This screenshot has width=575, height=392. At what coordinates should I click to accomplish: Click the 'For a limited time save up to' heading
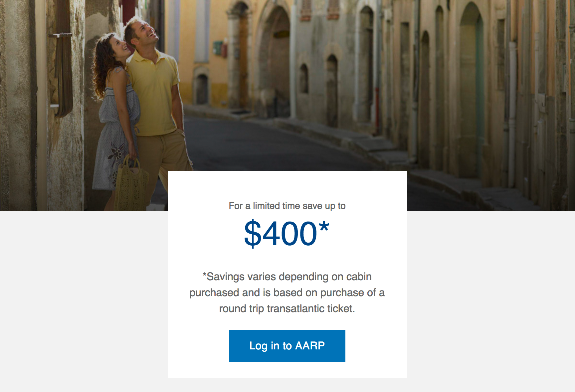click(x=287, y=206)
